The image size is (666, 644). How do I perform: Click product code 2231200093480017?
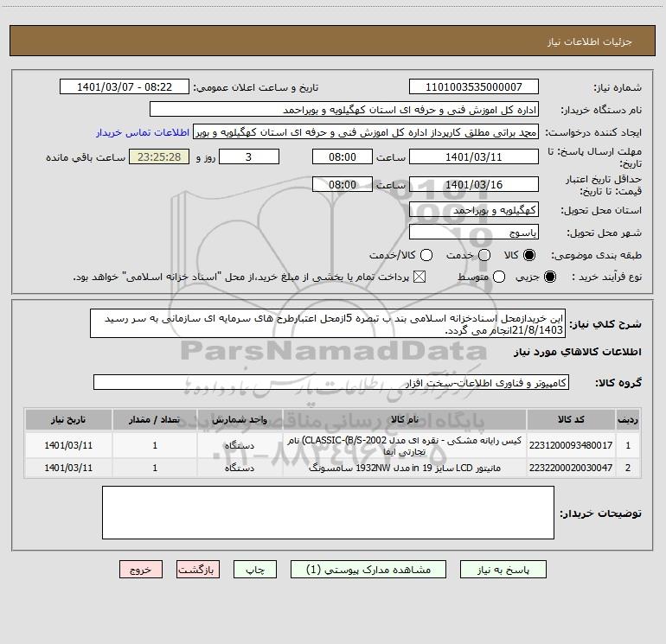point(571,445)
